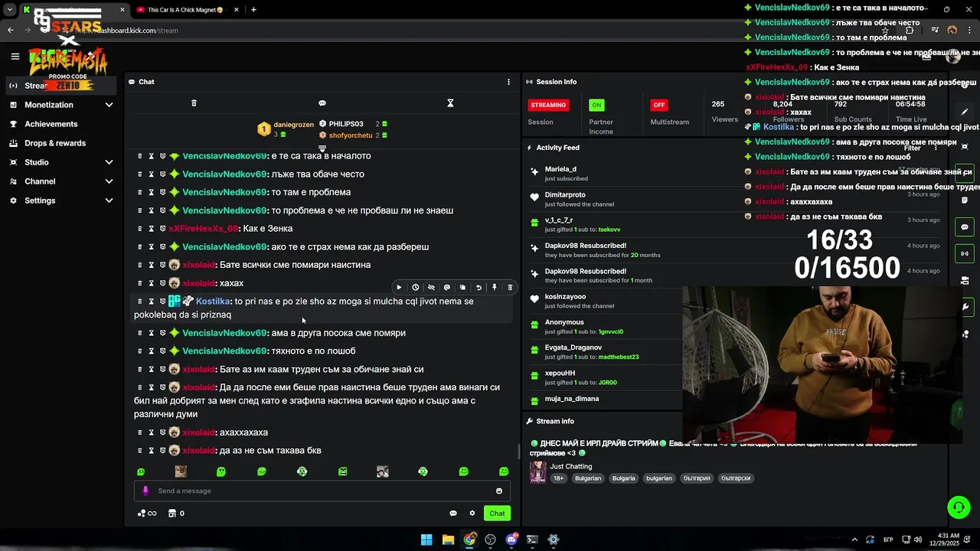Open the emoji picker in message box
Viewport: 980px width, 551px height.
coord(499,491)
